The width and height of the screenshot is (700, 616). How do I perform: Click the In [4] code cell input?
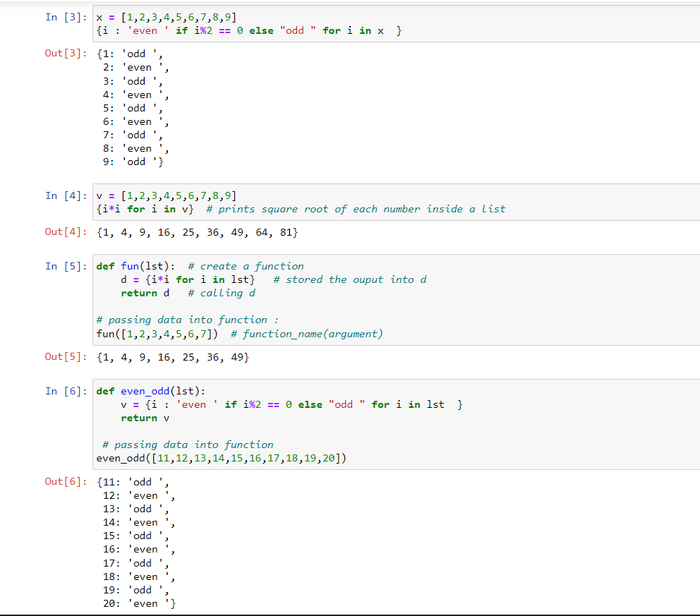pyautogui.click(x=397, y=203)
